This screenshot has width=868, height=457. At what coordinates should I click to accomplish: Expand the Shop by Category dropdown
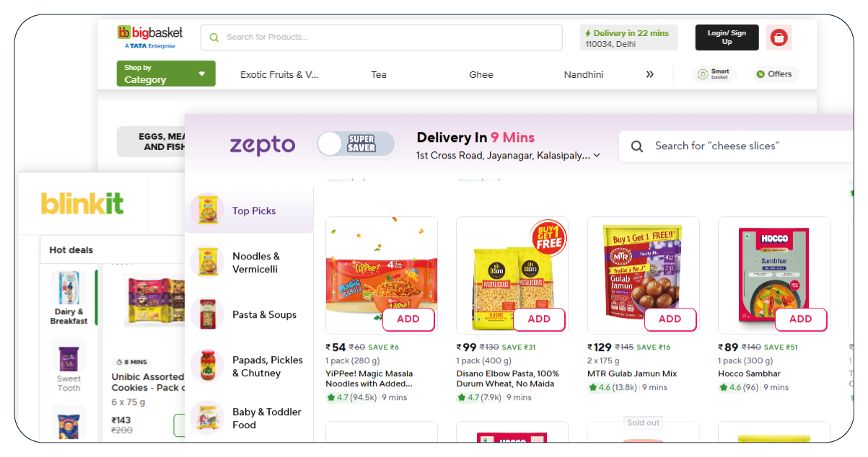click(166, 74)
